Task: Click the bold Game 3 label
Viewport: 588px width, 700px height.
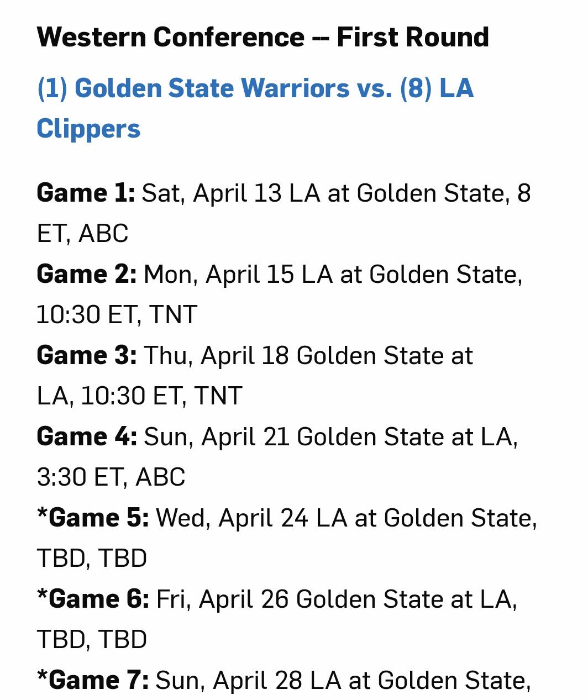Action: click(x=86, y=356)
